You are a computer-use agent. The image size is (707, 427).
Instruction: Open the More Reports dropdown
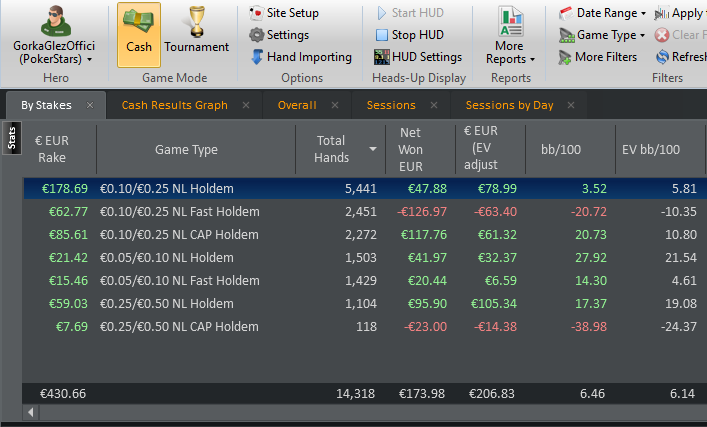(x=510, y=35)
